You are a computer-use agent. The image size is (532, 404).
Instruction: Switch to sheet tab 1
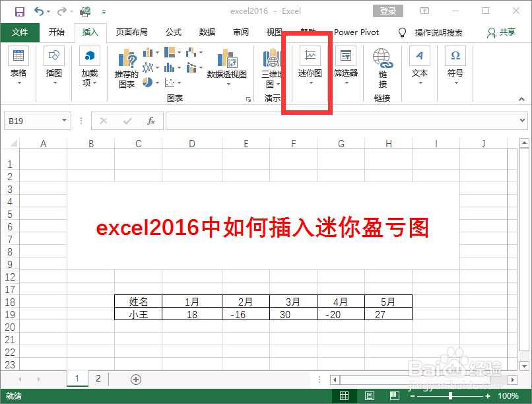77,378
